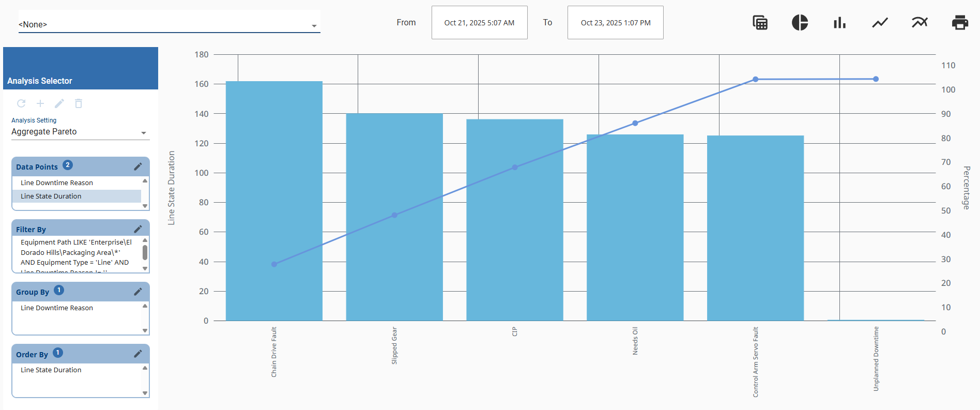Click the Slipped Gear bar
The image size is (980, 410).
pyautogui.click(x=394, y=217)
